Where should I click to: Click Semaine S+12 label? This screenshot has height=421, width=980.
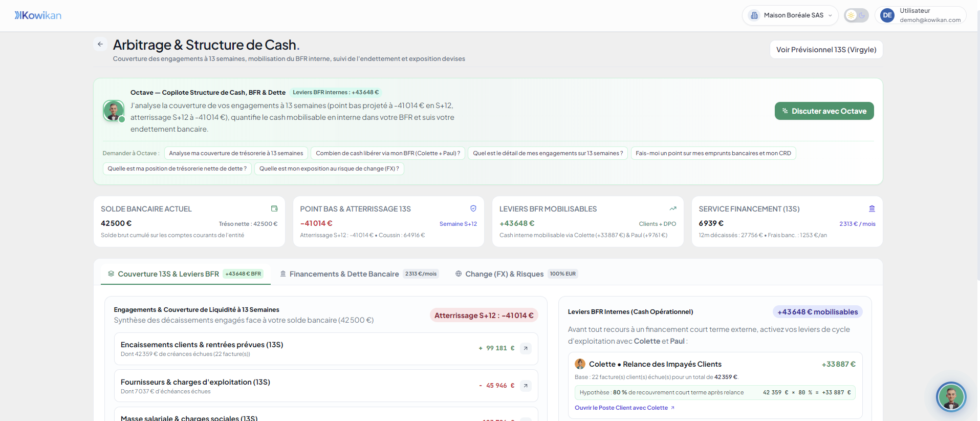(x=458, y=224)
